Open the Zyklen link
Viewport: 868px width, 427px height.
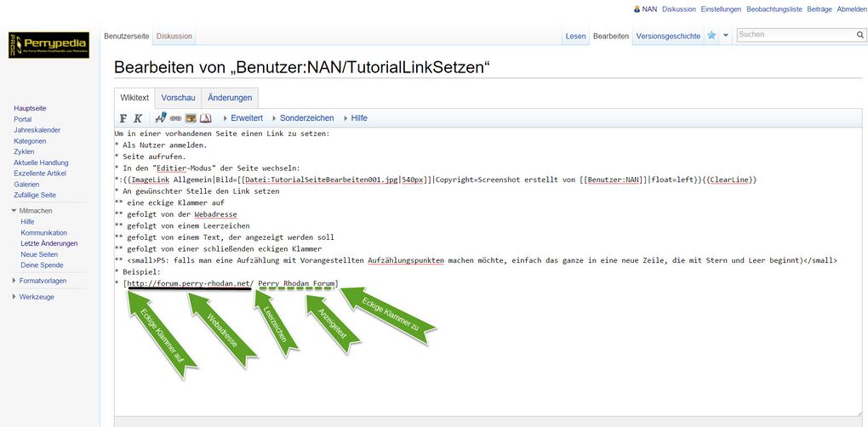pos(24,151)
